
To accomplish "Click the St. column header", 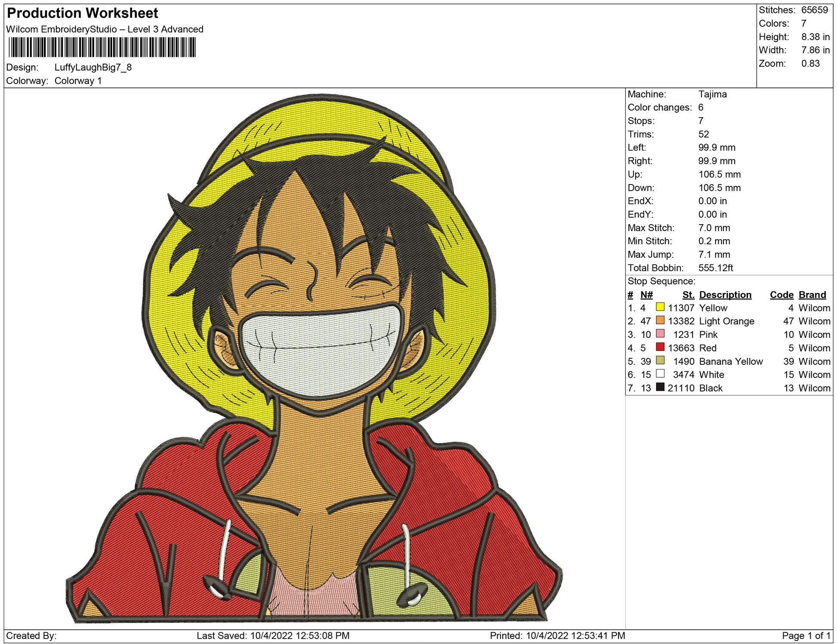I will click(688, 295).
